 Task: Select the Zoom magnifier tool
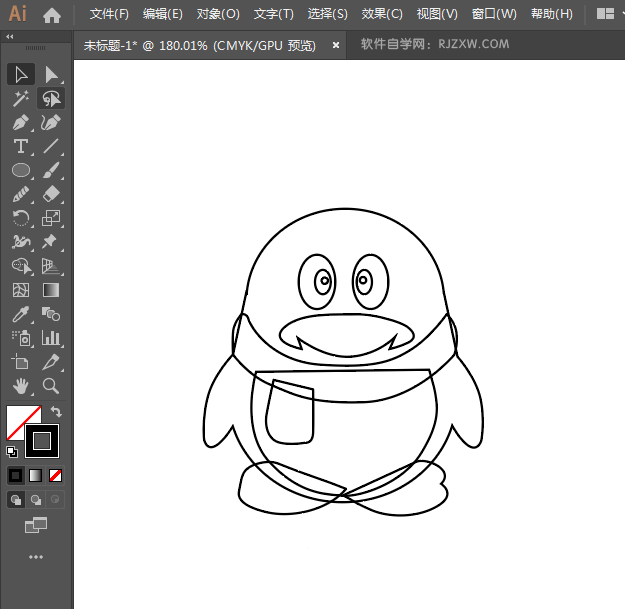tap(51, 385)
